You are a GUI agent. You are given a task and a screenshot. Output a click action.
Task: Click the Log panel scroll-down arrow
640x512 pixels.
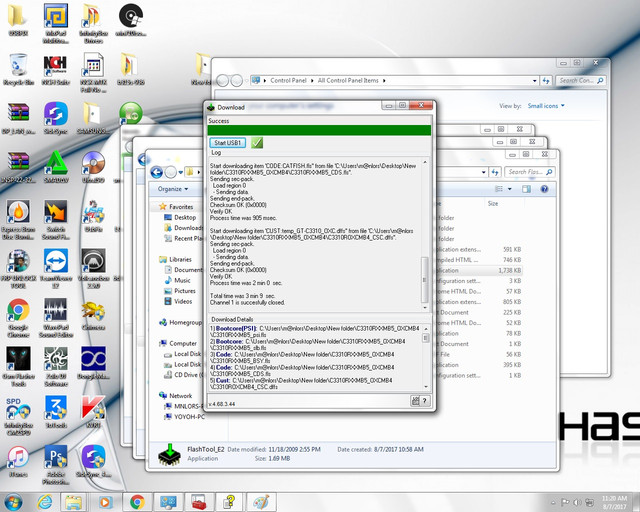[x=424, y=307]
